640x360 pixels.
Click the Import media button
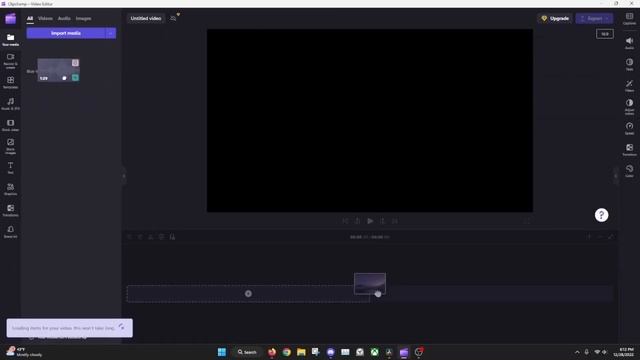point(66,33)
